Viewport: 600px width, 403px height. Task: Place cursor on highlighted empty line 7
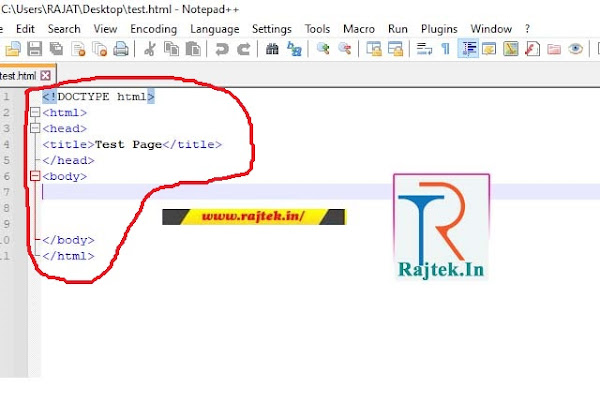pos(321,192)
